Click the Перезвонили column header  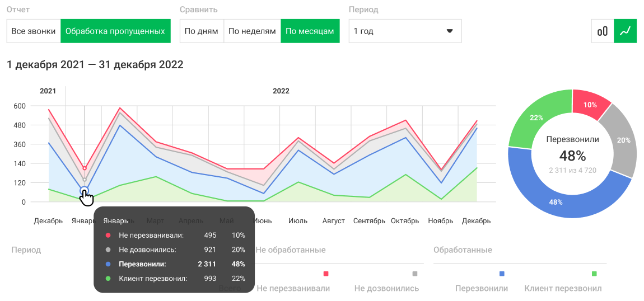click(482, 289)
